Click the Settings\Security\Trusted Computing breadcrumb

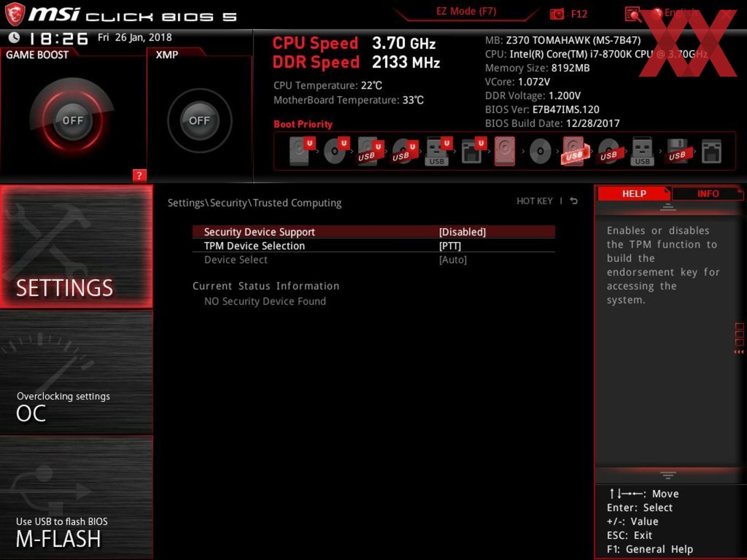coord(254,203)
